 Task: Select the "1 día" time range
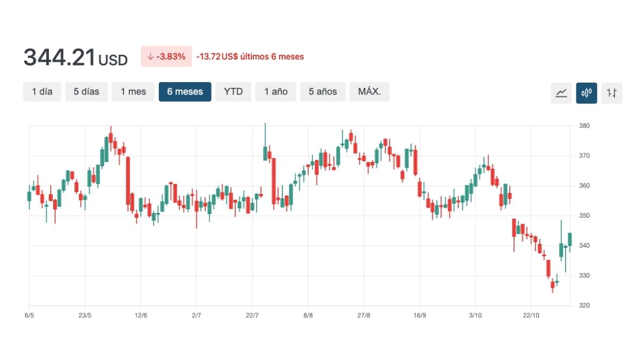click(41, 92)
